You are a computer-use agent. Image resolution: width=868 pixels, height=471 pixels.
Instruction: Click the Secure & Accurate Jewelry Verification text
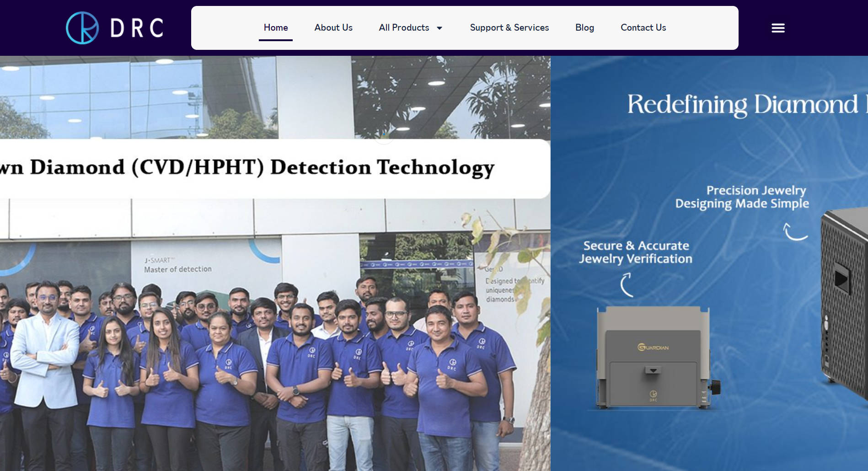coord(636,252)
